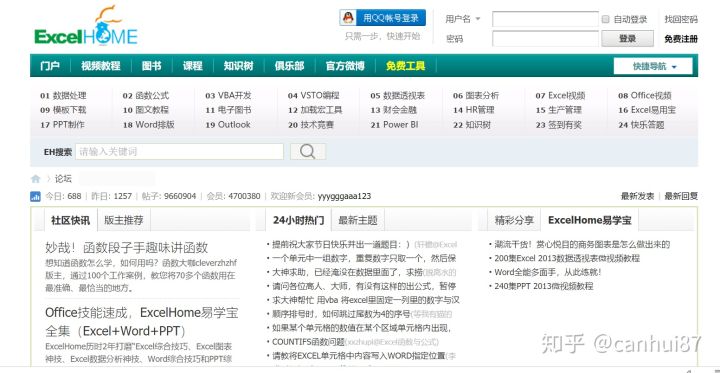Image resolution: width=720 pixels, height=373 pixels.
Task: Focus the 密码 password input field
Action: (x=545, y=39)
